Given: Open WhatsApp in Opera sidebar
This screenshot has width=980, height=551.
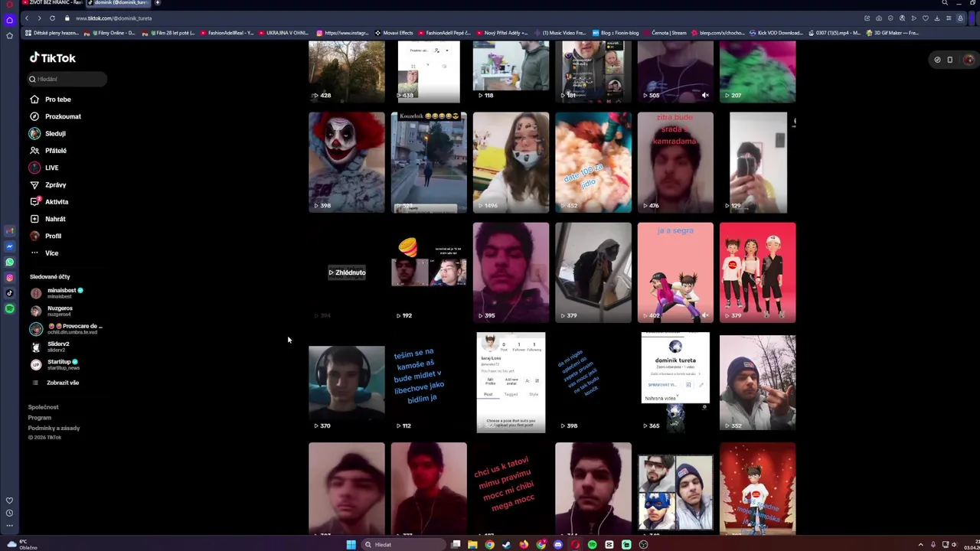Looking at the screenshot, I should click(9, 262).
